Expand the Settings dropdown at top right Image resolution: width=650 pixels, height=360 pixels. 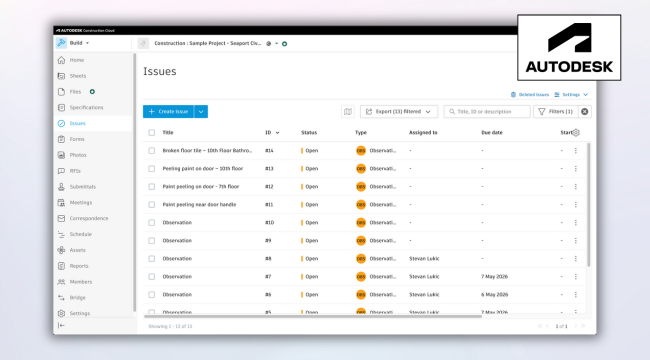click(x=571, y=95)
